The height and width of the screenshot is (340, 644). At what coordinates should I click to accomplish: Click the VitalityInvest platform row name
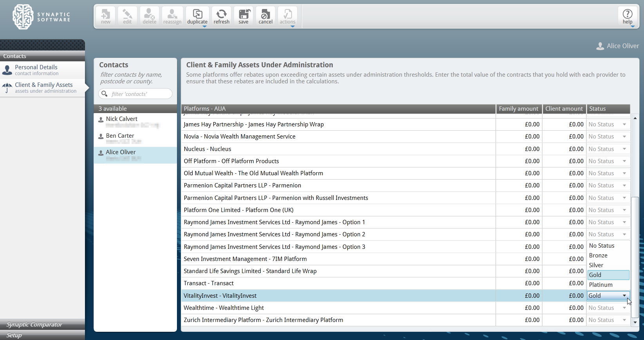[220, 296]
